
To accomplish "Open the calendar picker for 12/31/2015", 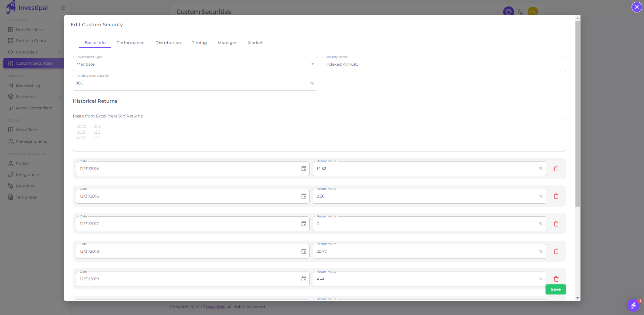I will (x=304, y=168).
